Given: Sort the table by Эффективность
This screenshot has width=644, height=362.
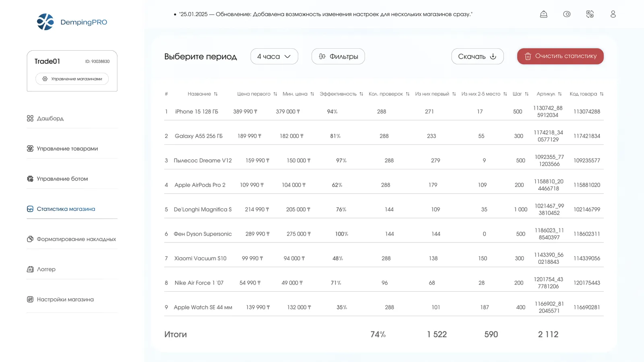Looking at the screenshot, I should (361, 94).
